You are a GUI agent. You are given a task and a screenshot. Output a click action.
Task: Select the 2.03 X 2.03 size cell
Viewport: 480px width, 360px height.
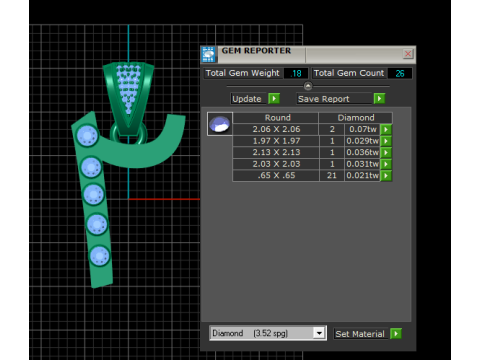click(276, 164)
